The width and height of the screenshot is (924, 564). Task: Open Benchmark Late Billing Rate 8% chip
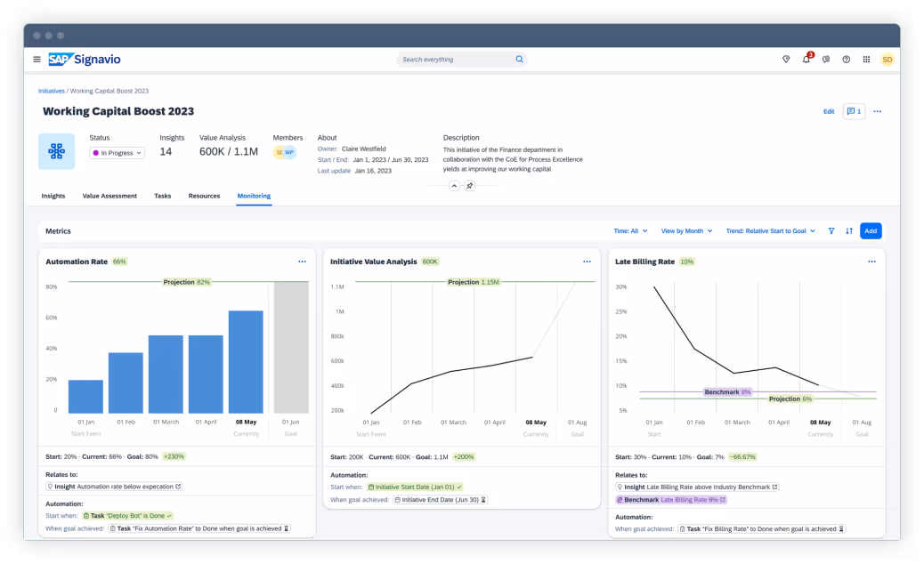click(x=671, y=500)
